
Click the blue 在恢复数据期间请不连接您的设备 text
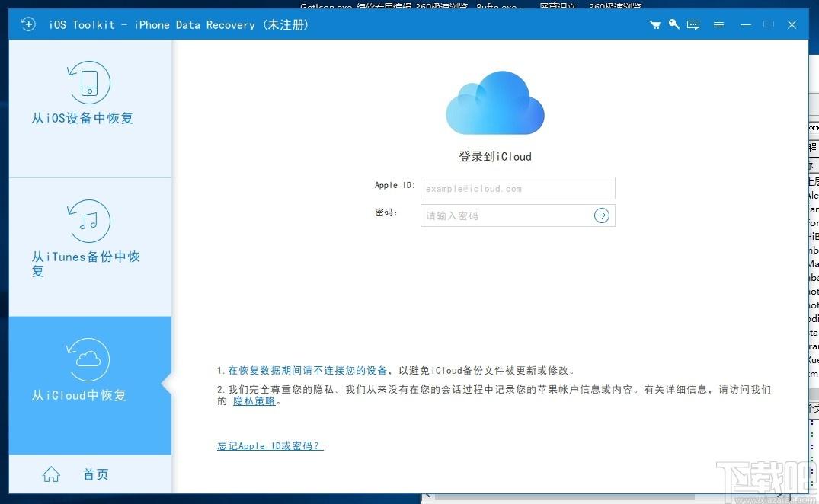pyautogui.click(x=308, y=371)
